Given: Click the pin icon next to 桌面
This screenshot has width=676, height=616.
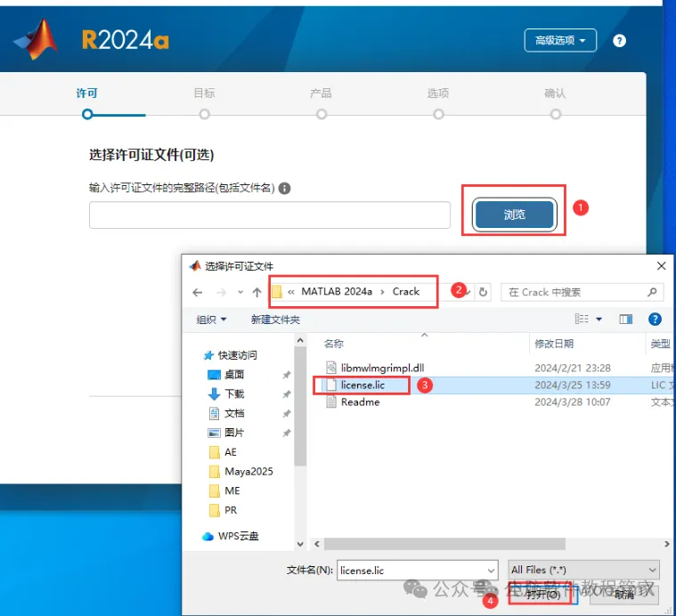Looking at the screenshot, I should pos(286,375).
